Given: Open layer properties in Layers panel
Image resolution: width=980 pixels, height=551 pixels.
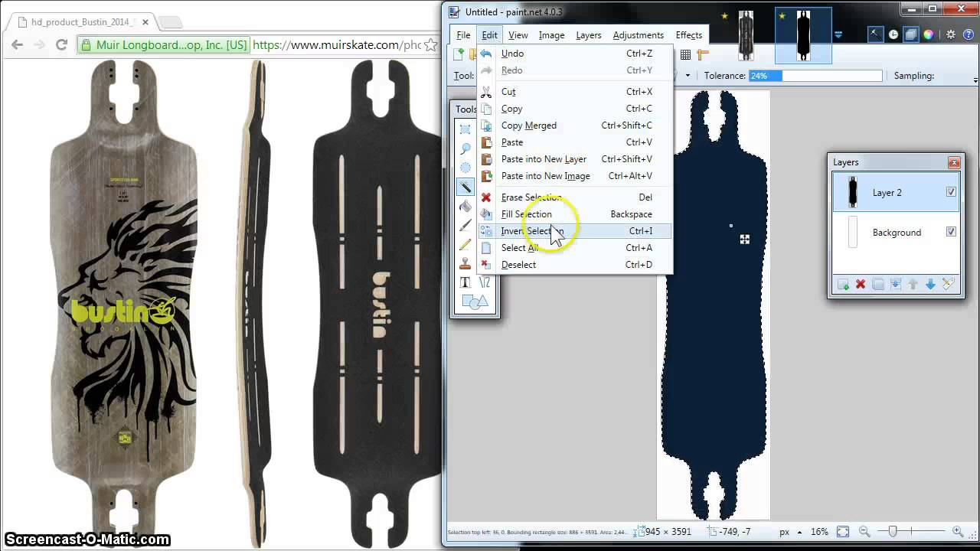Looking at the screenshot, I should click(948, 284).
